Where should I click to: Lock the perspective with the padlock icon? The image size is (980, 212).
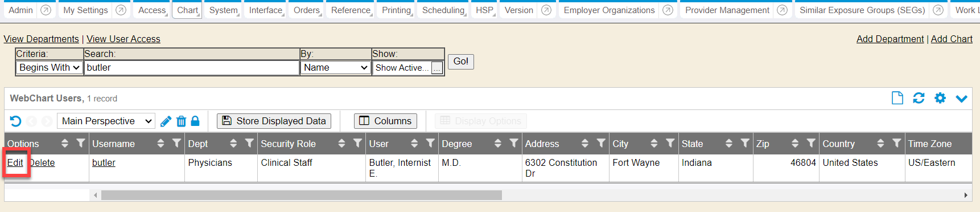point(195,121)
